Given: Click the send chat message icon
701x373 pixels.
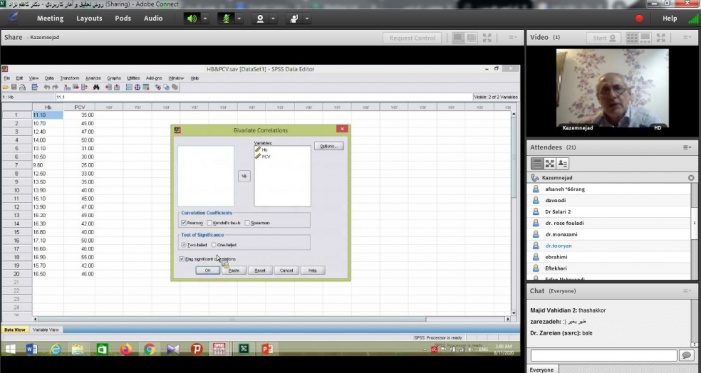Looking at the screenshot, I should 686,355.
